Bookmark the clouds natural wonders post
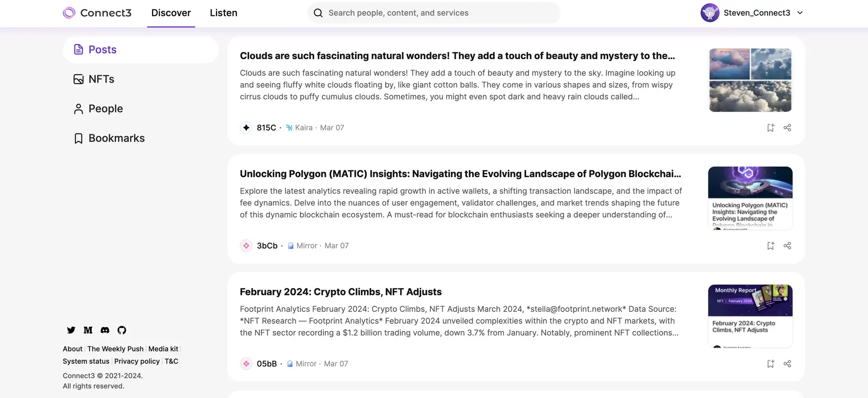868x398 pixels. point(770,128)
